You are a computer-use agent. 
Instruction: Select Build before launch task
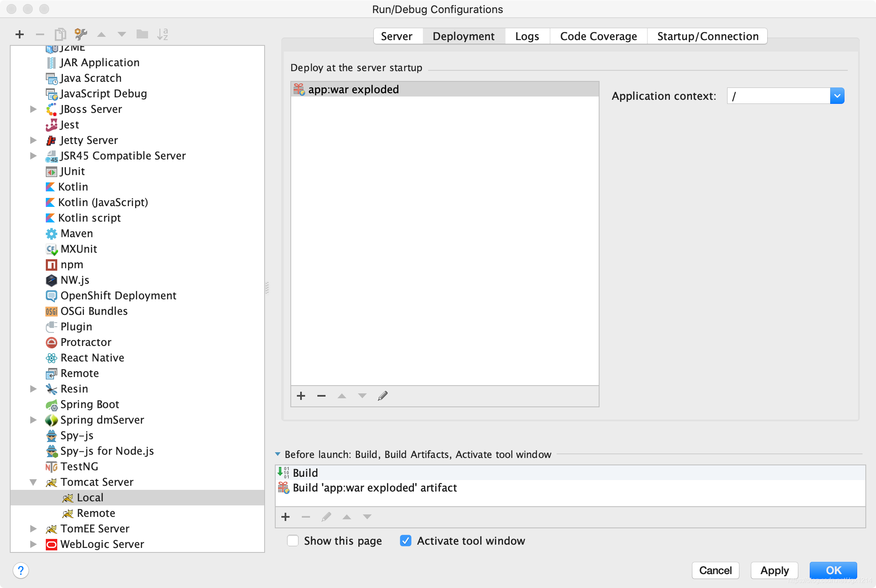[570, 473]
